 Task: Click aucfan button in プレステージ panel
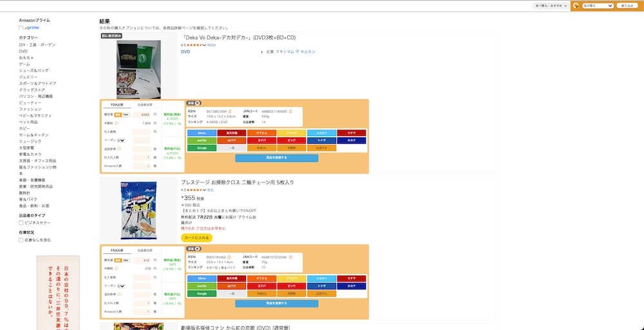coord(202,286)
